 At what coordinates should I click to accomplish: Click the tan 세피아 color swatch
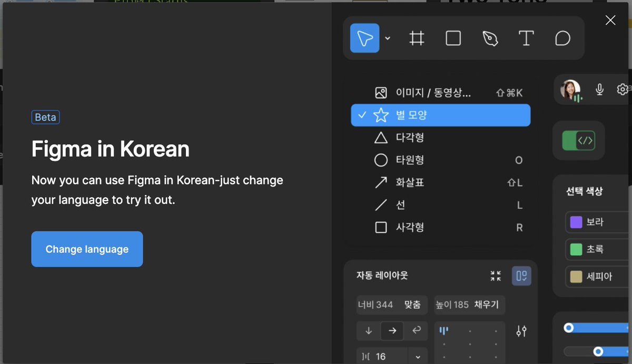pos(576,277)
